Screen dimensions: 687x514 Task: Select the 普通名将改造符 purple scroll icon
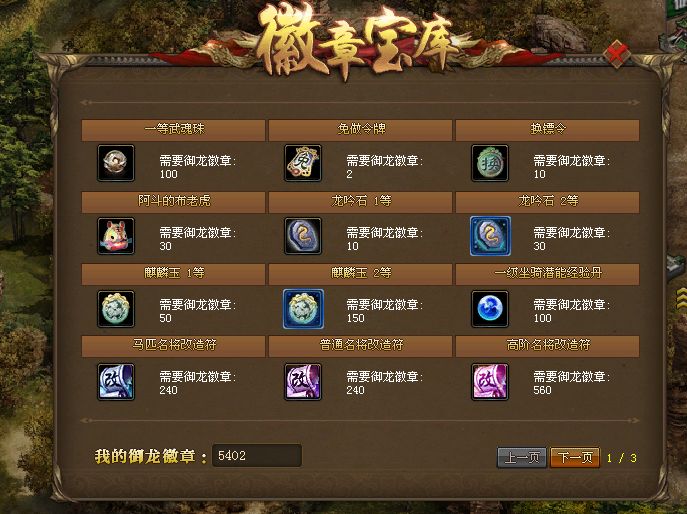click(303, 381)
